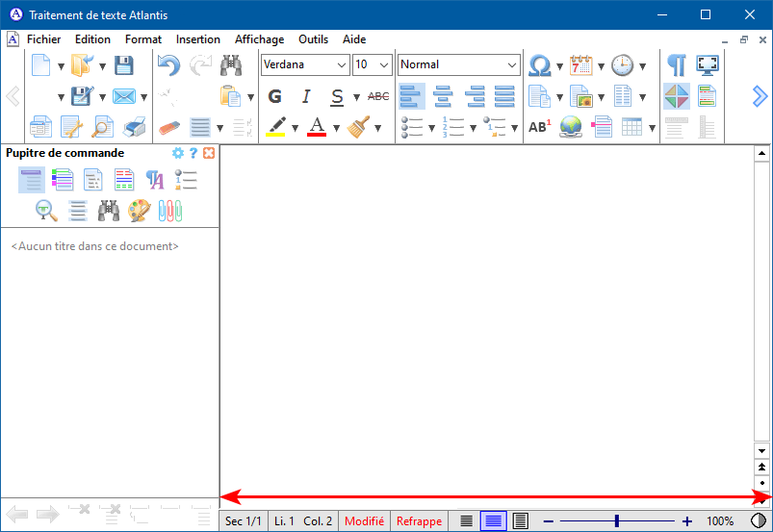Screen dimensions: 773x532
Task: Click the binoculars Find icon in toolbar
Action: (x=231, y=65)
